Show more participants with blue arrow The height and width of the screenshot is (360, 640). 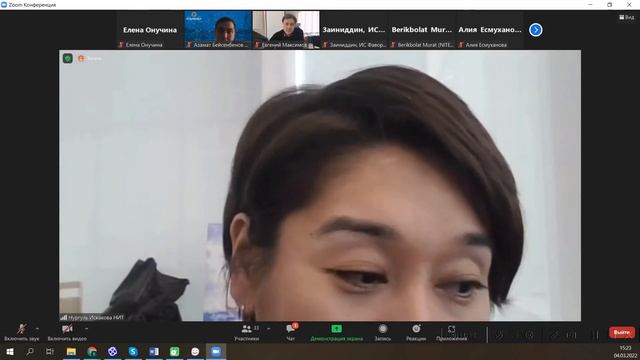coord(536,30)
